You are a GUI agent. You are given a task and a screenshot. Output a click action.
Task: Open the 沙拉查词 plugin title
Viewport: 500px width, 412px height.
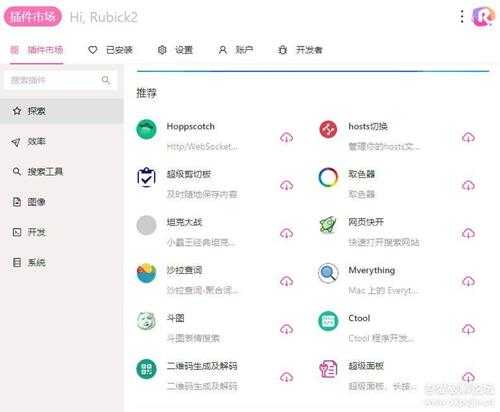(185, 270)
